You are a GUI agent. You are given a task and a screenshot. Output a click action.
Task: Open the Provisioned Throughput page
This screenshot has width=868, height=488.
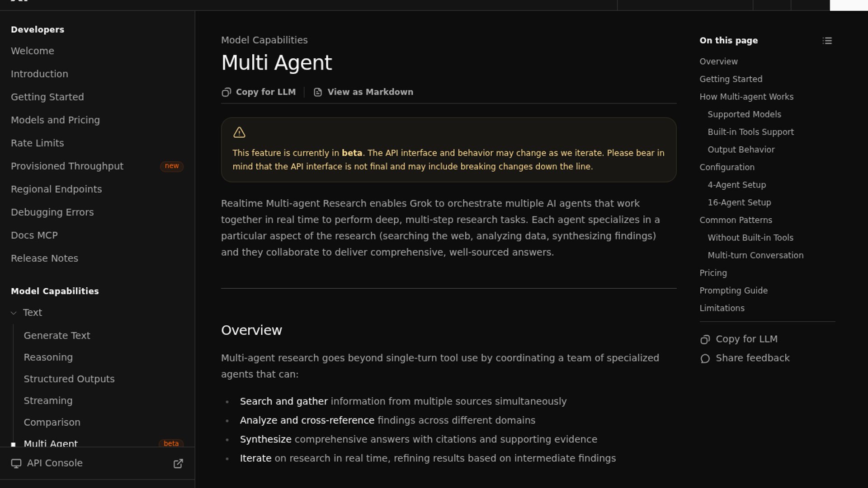(x=67, y=166)
